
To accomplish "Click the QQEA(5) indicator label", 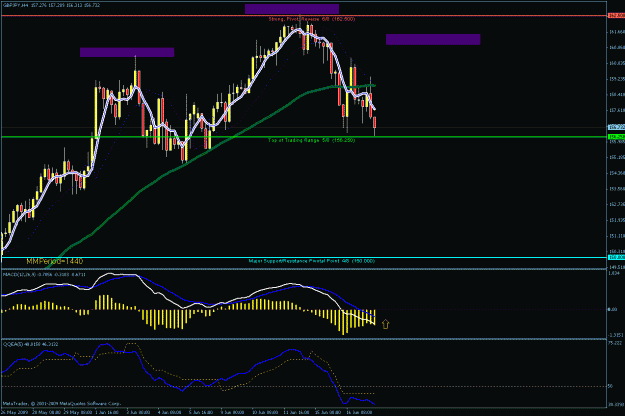I will point(30,344).
